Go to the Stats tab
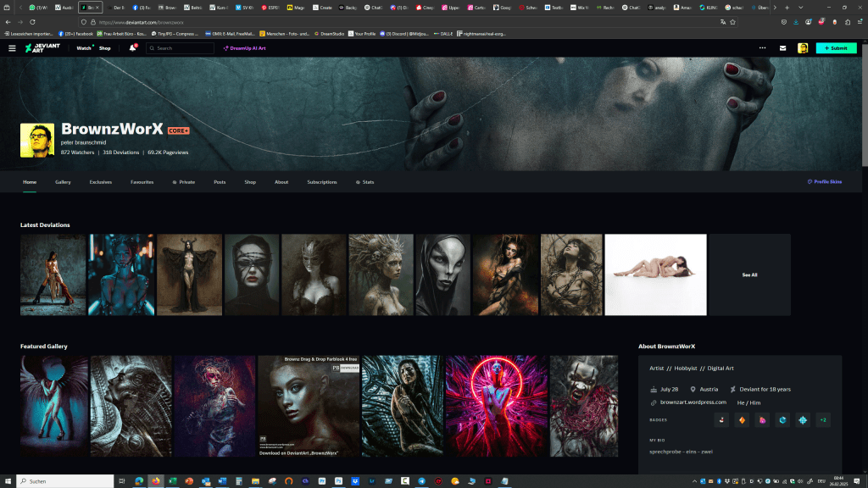Image resolution: width=868 pixels, height=488 pixels. [x=364, y=182]
